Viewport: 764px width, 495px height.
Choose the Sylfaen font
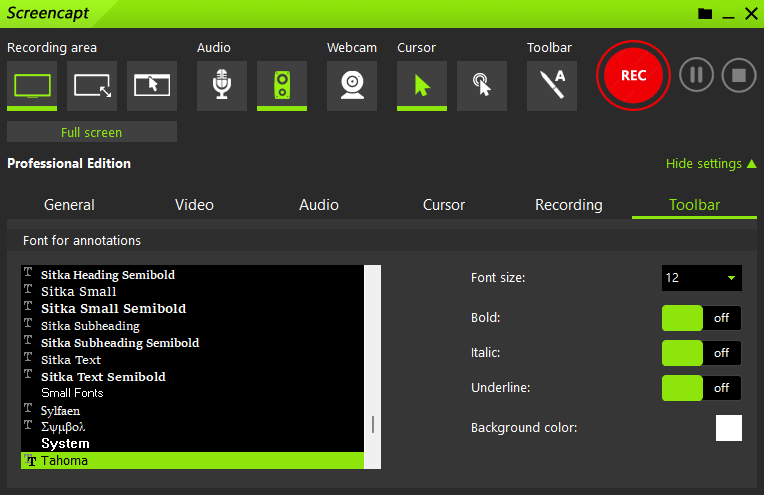192,410
